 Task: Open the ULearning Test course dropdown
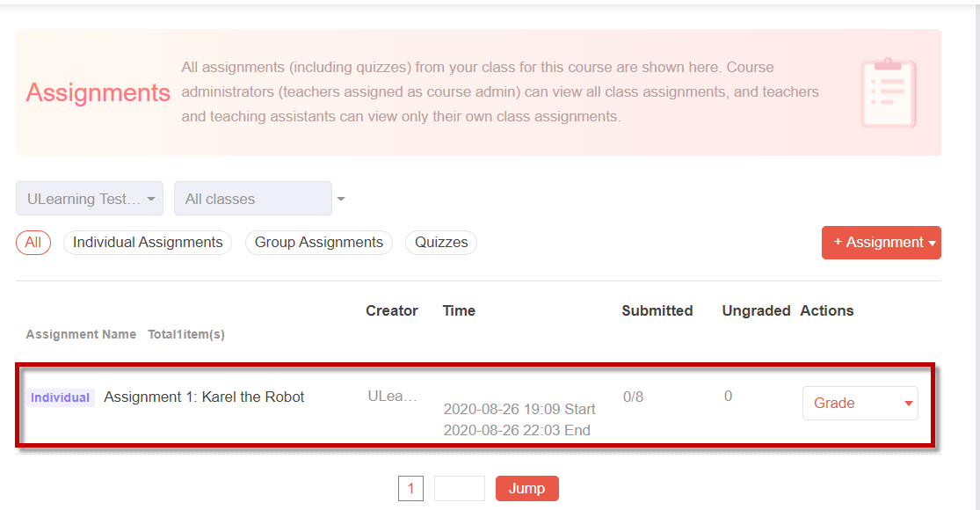(x=90, y=199)
